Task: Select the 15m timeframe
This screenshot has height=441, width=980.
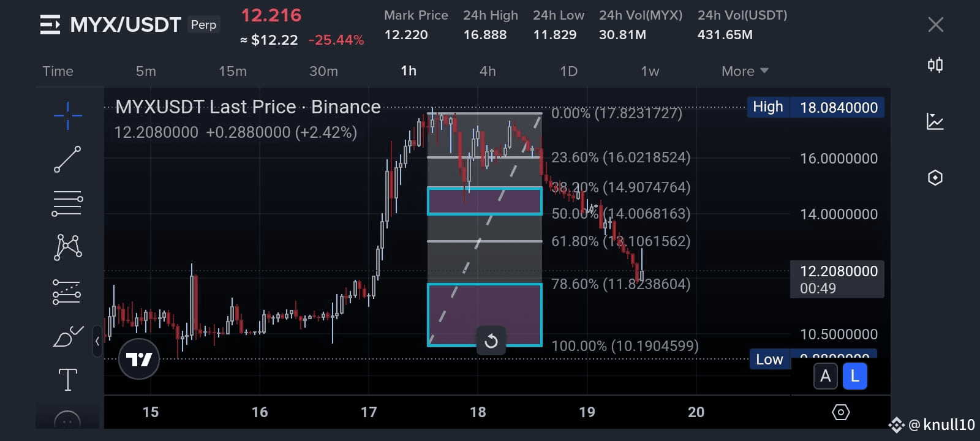Action: click(x=233, y=71)
